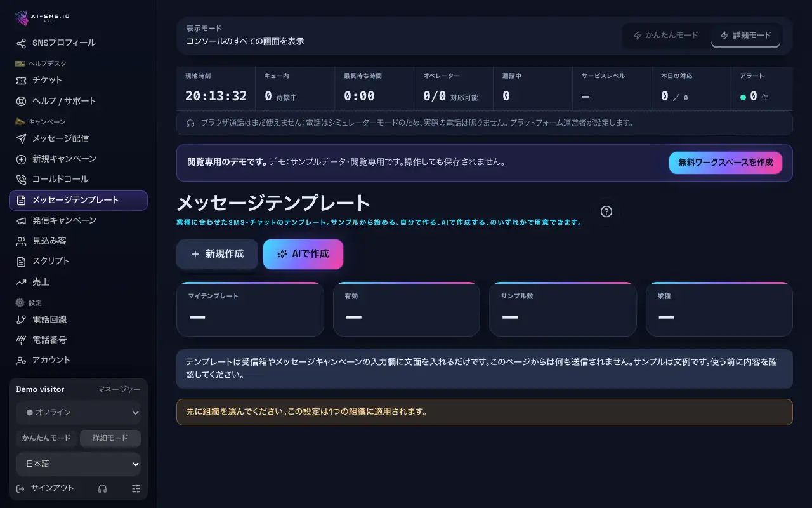Open 新規キャンペーン in sidebar
812x508 pixels.
pos(78,159)
